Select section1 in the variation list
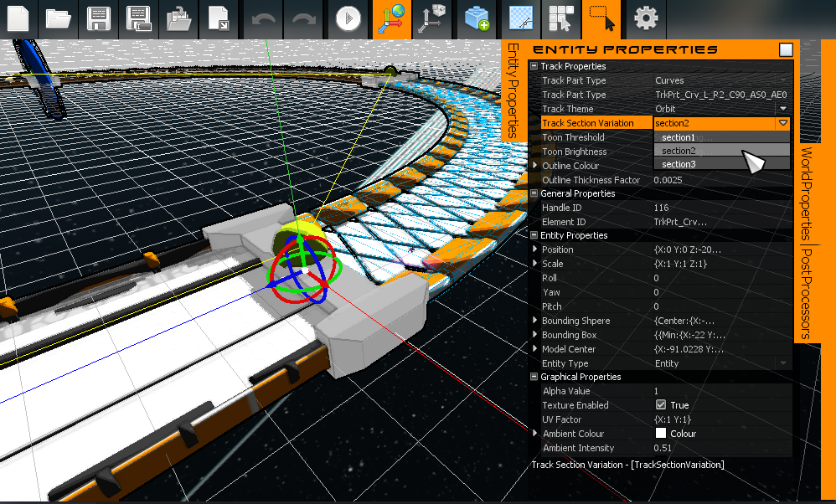The width and height of the screenshot is (836, 504). [715, 136]
